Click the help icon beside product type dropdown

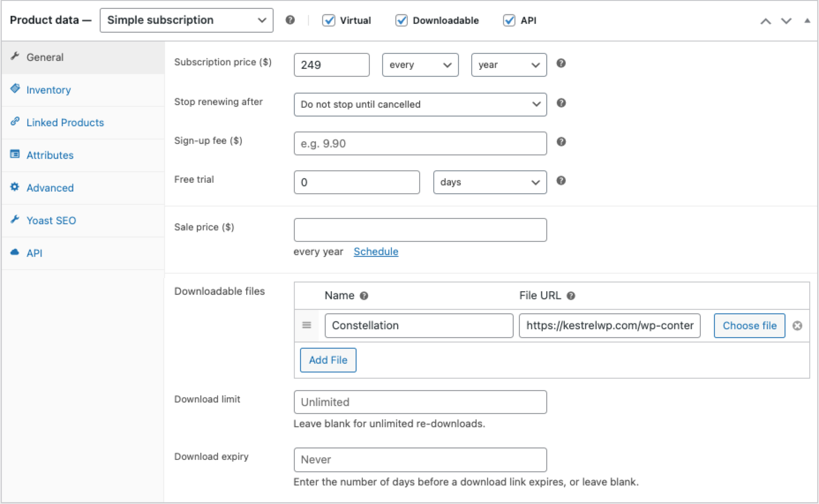pyautogui.click(x=290, y=20)
